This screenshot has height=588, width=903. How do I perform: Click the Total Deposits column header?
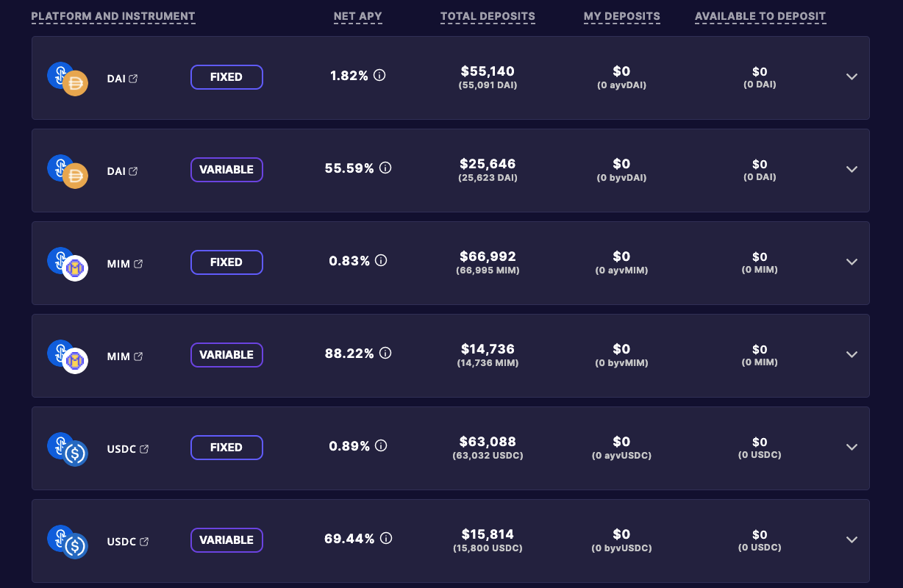click(x=488, y=16)
